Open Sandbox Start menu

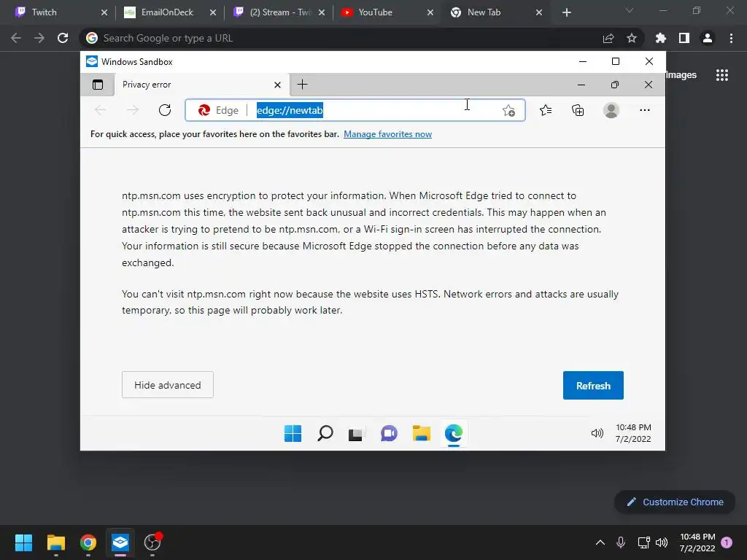pyautogui.click(x=293, y=433)
